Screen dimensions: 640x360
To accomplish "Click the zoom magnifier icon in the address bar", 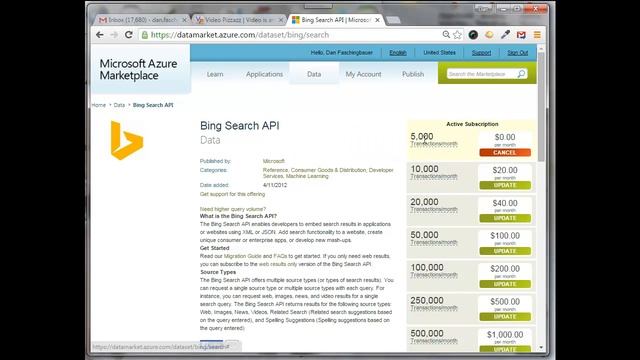I will [446, 35].
